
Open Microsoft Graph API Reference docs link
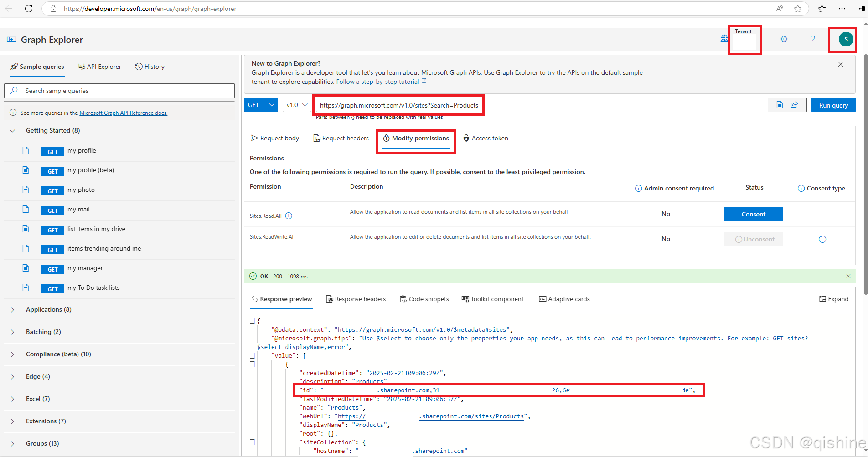(124, 113)
